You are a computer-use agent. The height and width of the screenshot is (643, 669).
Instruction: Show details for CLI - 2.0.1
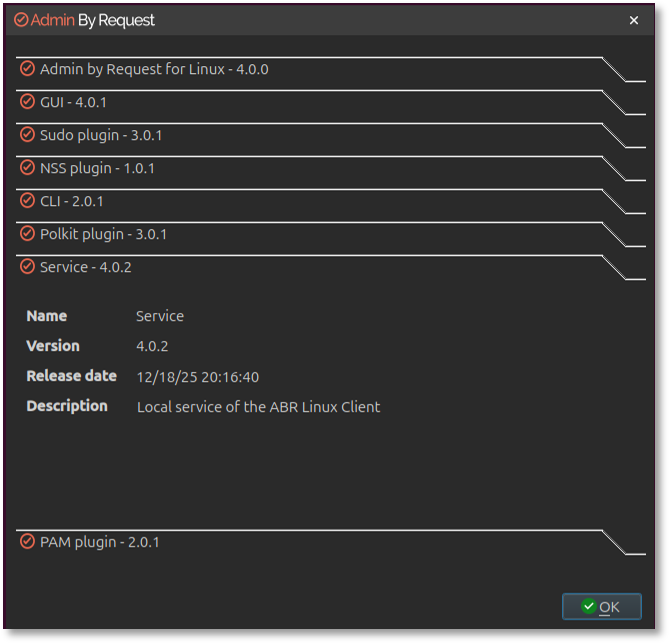[x=72, y=202]
